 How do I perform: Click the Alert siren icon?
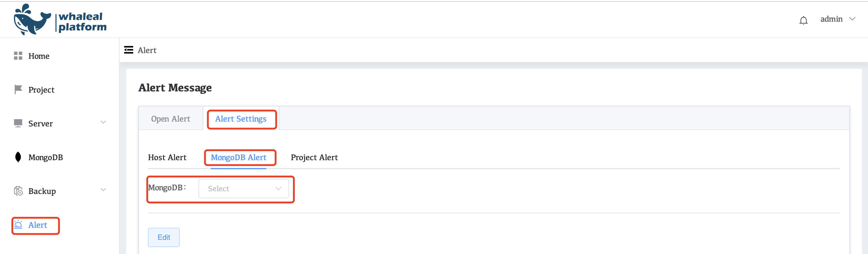18,225
